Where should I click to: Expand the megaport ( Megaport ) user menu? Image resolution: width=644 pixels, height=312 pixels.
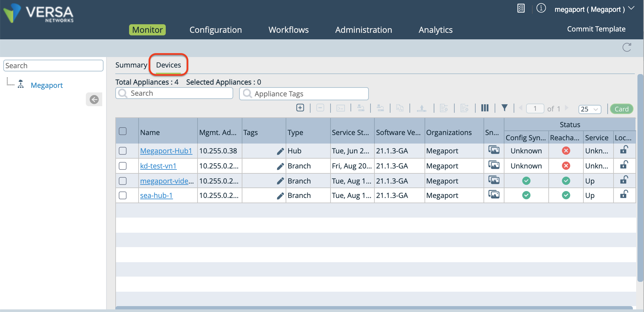594,9
